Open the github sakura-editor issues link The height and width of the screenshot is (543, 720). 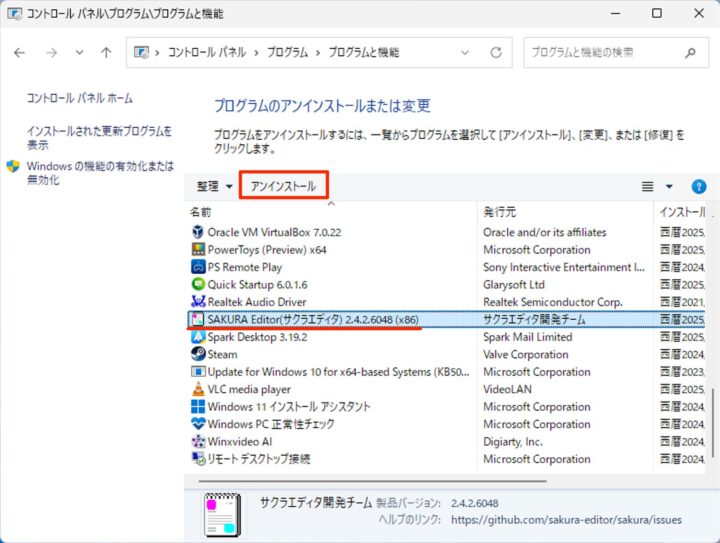[566, 520]
